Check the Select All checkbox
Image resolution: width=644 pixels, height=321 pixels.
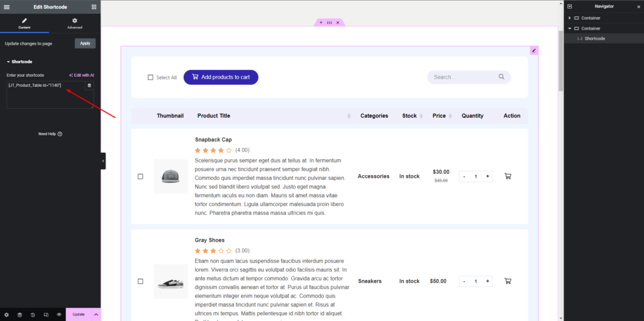(x=150, y=77)
